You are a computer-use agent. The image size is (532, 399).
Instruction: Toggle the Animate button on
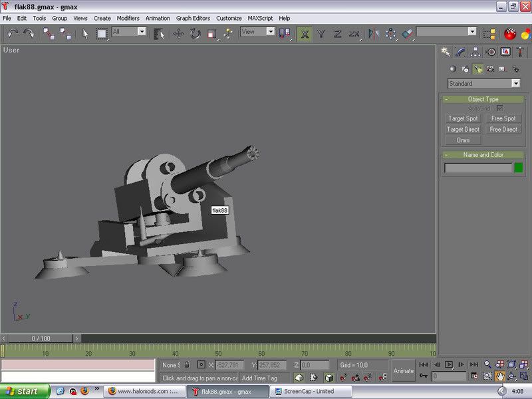coord(404,371)
